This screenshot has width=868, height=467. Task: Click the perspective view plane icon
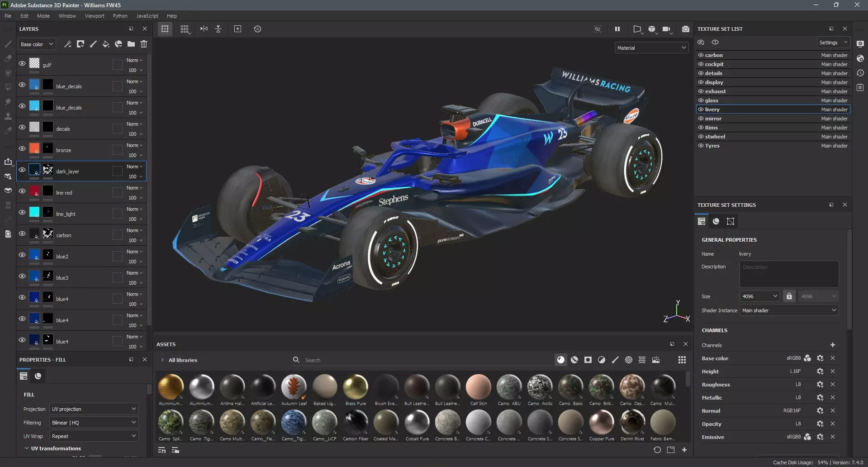(x=637, y=29)
